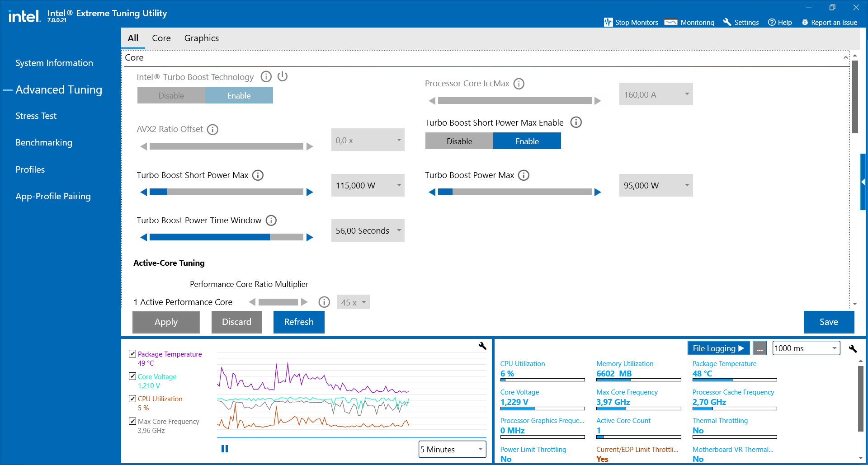Toggle CPU Utilization graph checkbox
The width and height of the screenshot is (868, 465).
click(x=132, y=398)
